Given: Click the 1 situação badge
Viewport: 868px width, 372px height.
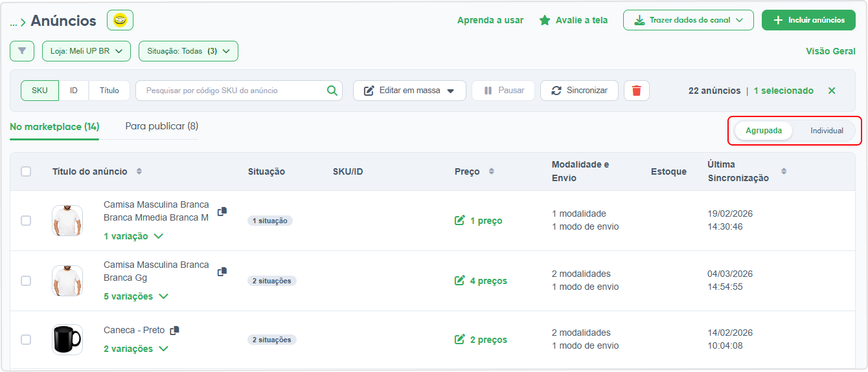Looking at the screenshot, I should click(270, 221).
